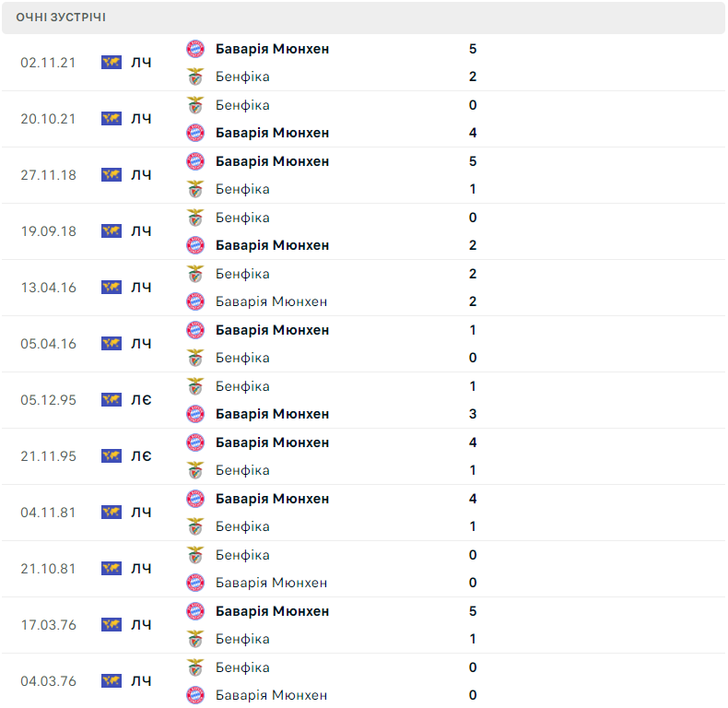Click Bayern logo in 05.12.95 match
The width and height of the screenshot is (728, 708).
coord(195,414)
